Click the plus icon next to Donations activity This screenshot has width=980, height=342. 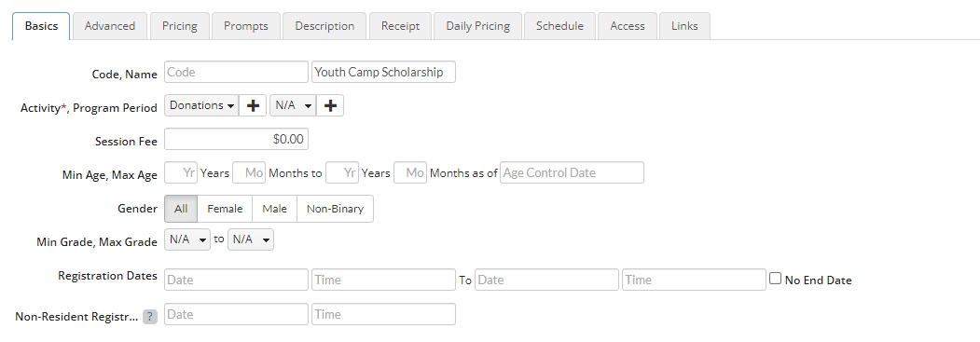[253, 106]
